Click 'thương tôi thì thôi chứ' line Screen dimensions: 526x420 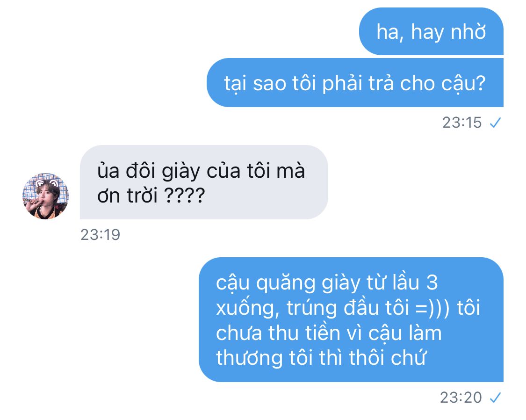[321, 358]
